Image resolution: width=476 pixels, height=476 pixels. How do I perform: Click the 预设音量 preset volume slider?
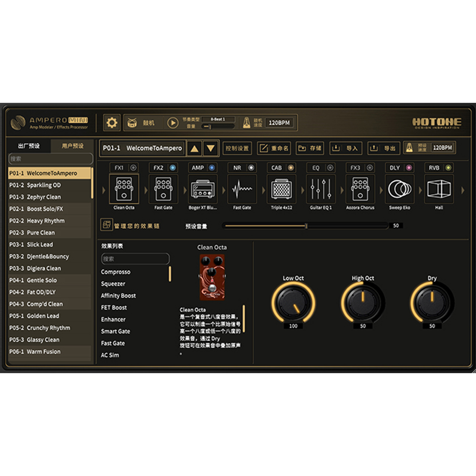[305, 226]
